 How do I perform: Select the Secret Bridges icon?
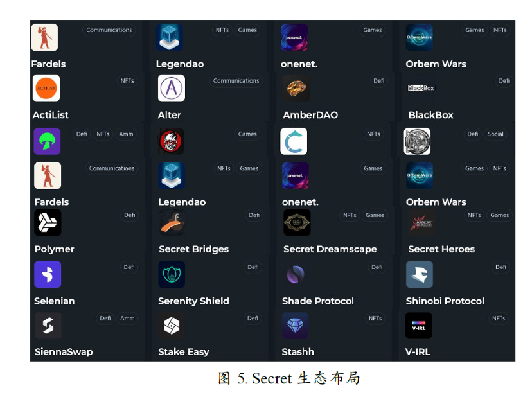(x=172, y=222)
